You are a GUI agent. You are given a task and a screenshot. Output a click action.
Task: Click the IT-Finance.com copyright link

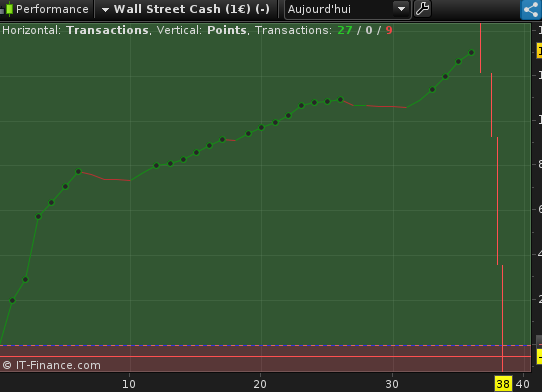click(52, 365)
